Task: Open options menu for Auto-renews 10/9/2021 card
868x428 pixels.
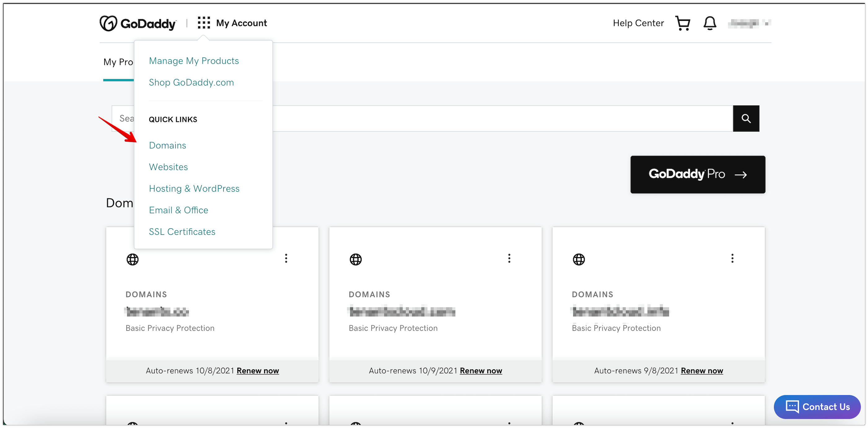Action: [509, 259]
